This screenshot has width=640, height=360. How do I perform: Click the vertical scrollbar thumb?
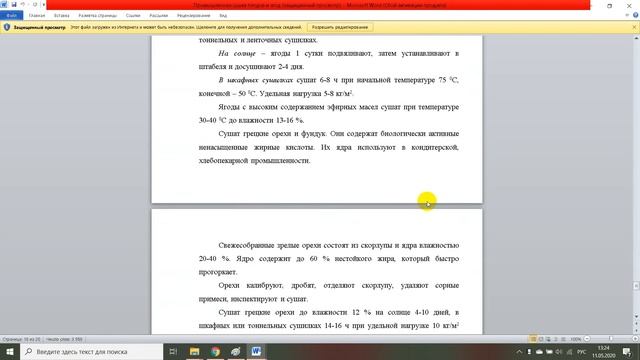point(636,286)
